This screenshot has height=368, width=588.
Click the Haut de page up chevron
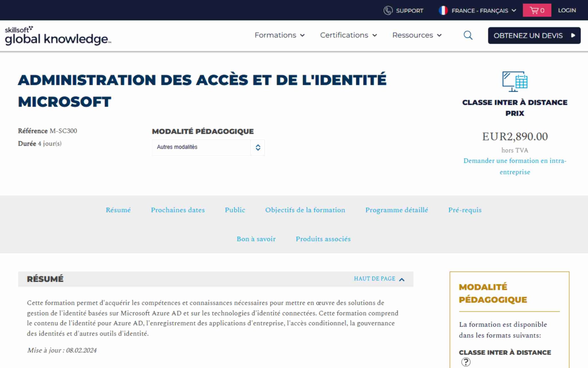click(402, 279)
